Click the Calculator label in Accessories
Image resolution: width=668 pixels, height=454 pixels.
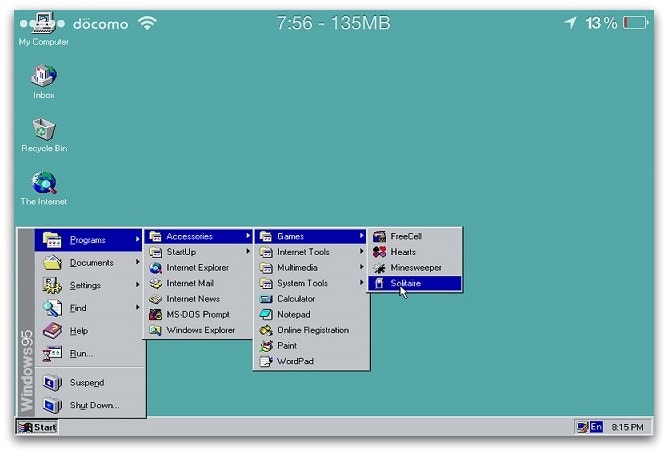[296, 299]
